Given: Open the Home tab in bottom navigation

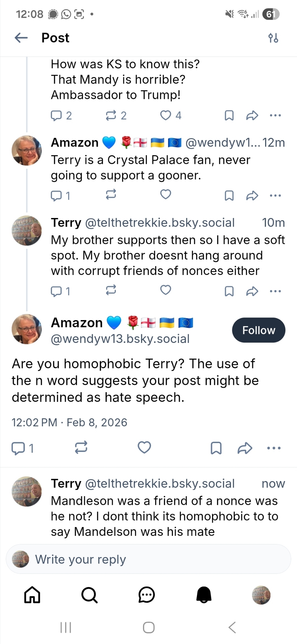Looking at the screenshot, I should pos(32,595).
